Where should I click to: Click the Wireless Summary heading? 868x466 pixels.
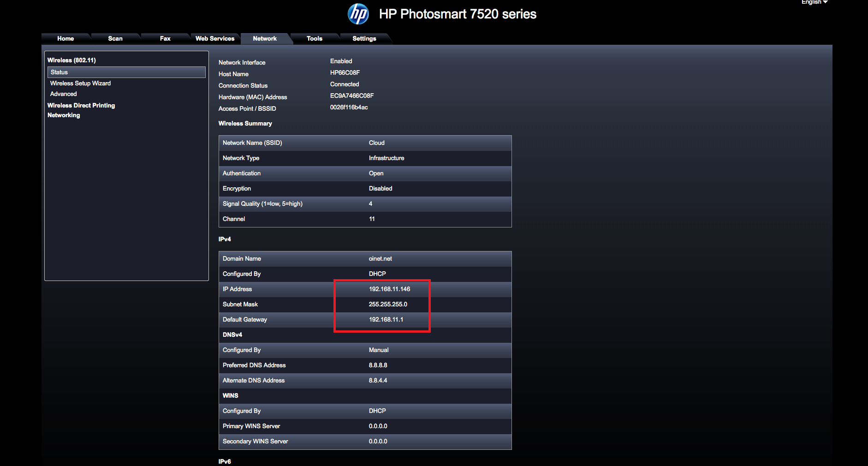(x=245, y=124)
